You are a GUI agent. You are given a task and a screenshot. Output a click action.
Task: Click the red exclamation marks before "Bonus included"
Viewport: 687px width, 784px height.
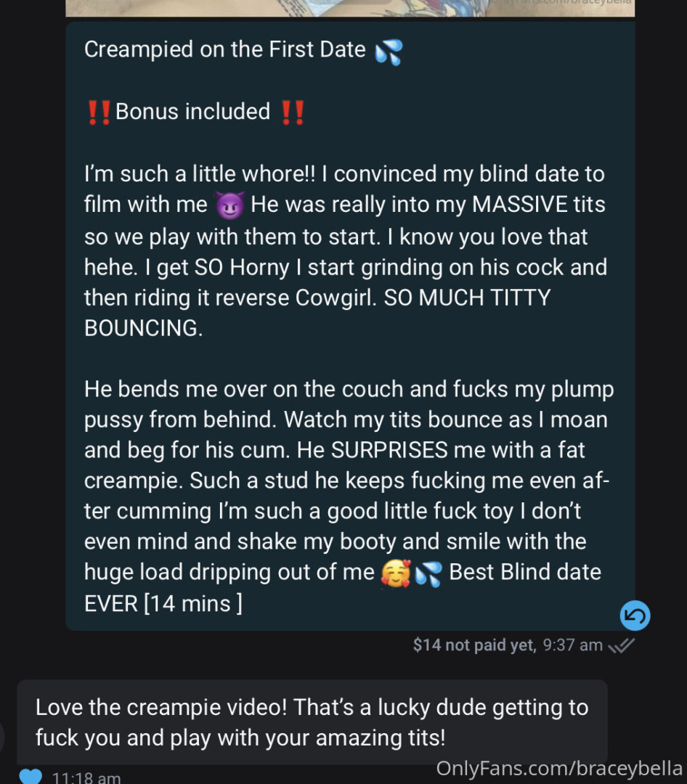pyautogui.click(x=99, y=113)
